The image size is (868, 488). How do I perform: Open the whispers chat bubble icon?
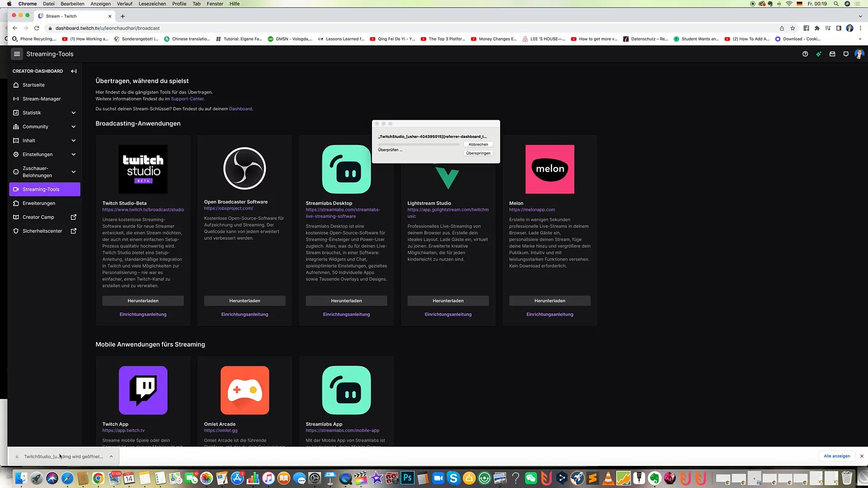[x=846, y=54]
